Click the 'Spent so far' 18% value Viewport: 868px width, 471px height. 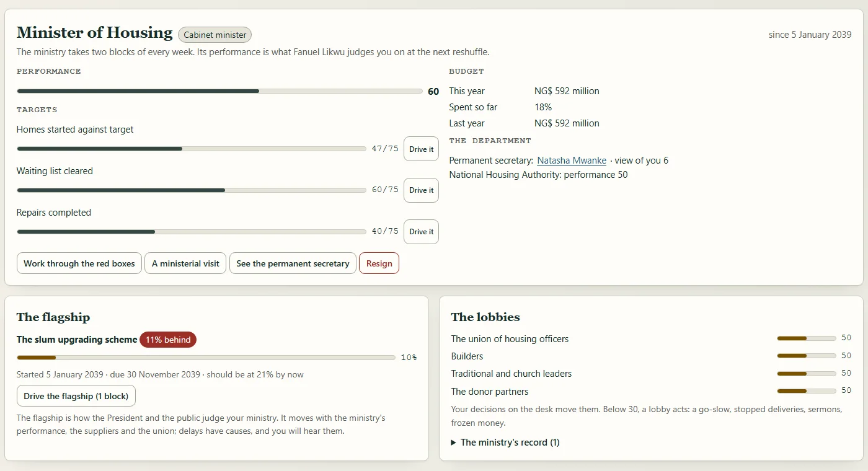click(543, 107)
